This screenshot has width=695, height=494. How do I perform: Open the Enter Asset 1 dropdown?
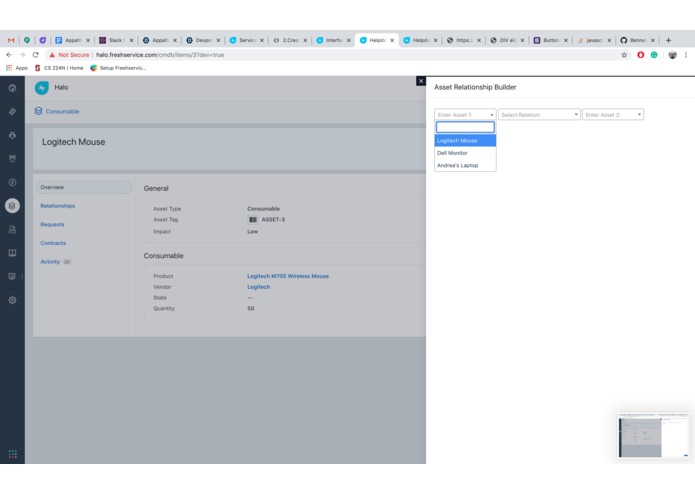tap(465, 114)
